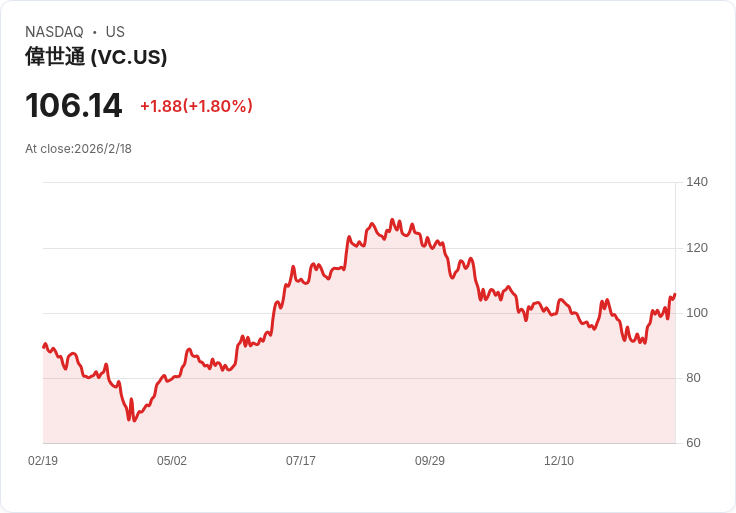Click the 100 y-axis label
The image size is (736, 513).
[x=697, y=313]
